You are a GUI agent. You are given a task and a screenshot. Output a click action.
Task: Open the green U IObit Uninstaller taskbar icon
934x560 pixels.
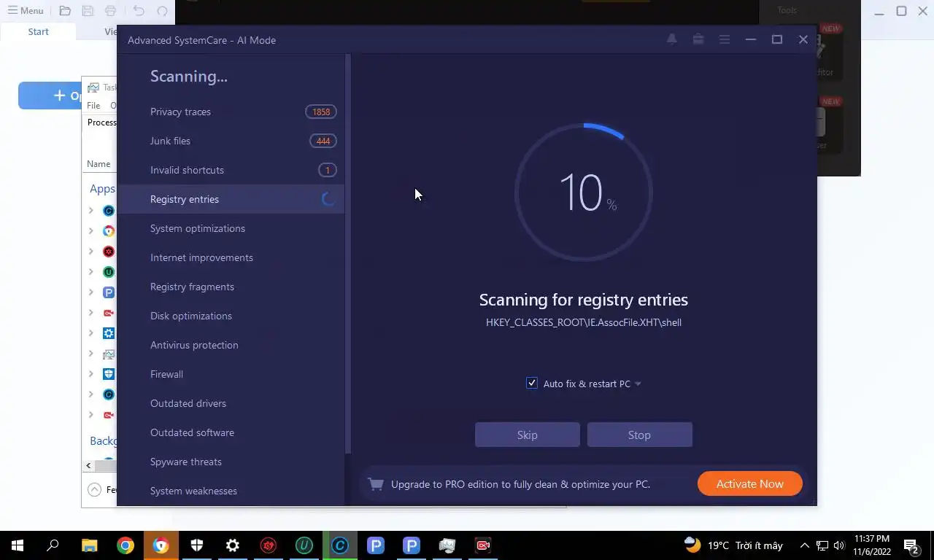coord(304,545)
